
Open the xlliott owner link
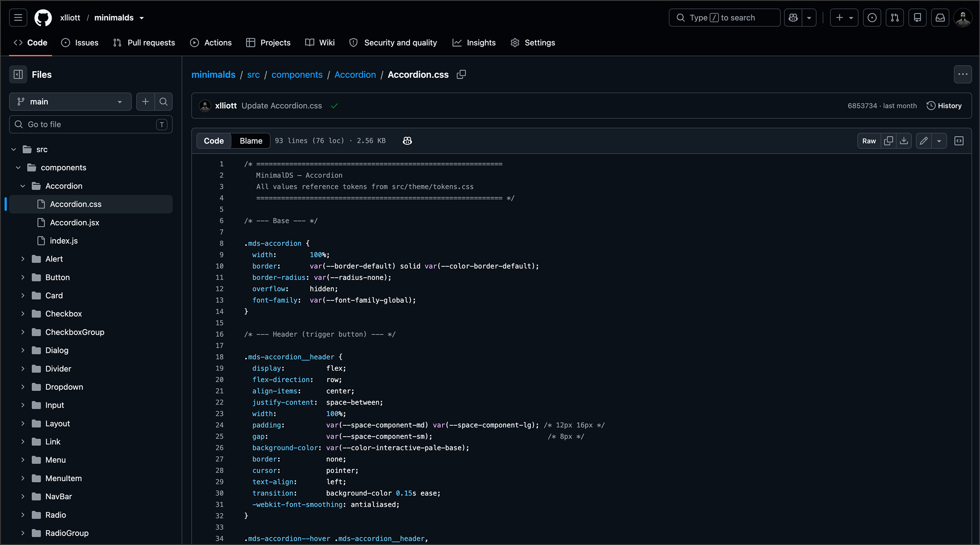tap(70, 17)
